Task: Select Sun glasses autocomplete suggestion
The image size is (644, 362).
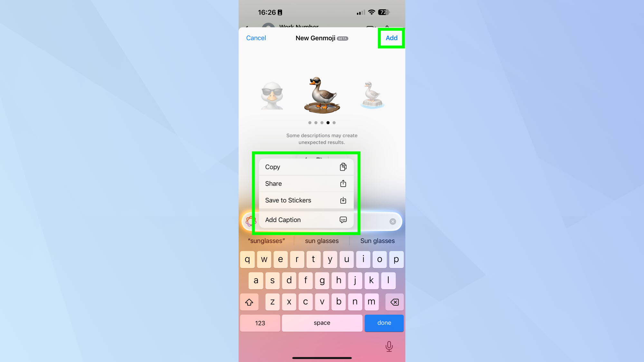Action: [x=377, y=240]
